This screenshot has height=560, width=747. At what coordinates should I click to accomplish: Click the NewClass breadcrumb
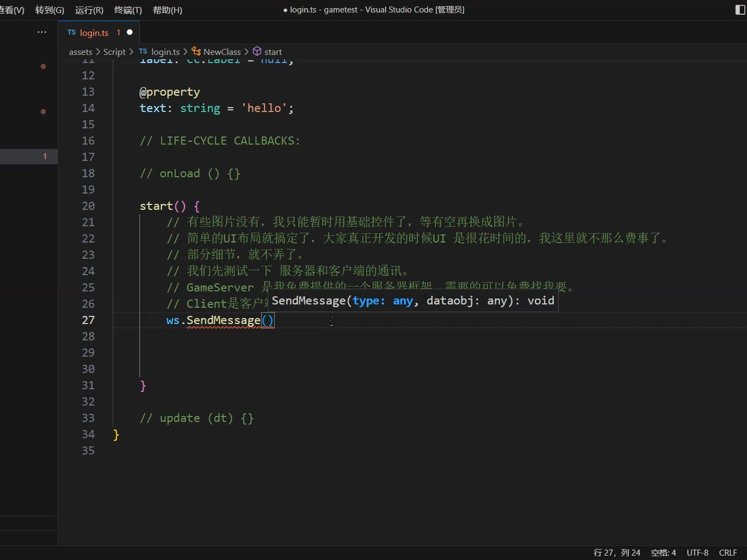(x=222, y=52)
